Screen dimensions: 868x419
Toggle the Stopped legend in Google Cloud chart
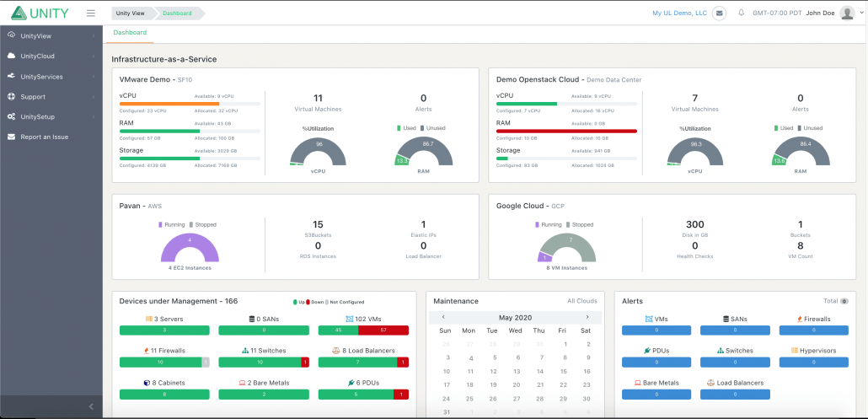click(x=579, y=225)
